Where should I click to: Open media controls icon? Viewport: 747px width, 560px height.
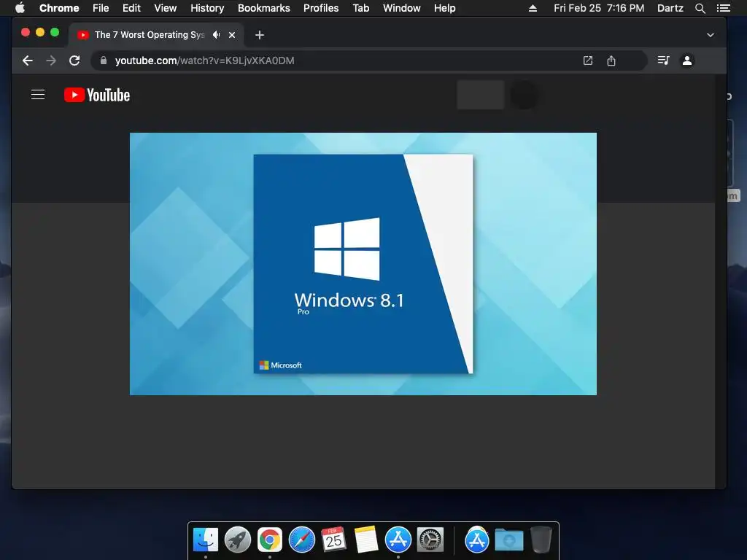[x=664, y=61]
